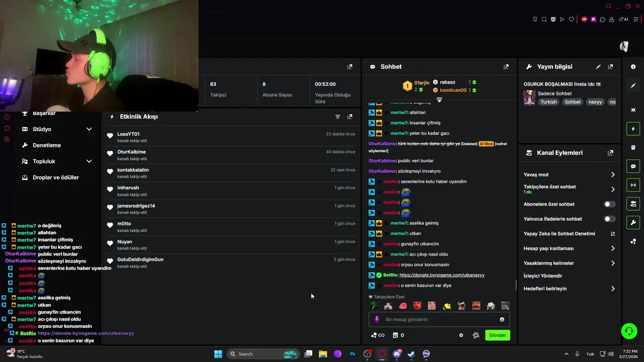Click the clip capture icon in right sidebar
The height and width of the screenshot is (362, 644).
[x=633, y=110]
